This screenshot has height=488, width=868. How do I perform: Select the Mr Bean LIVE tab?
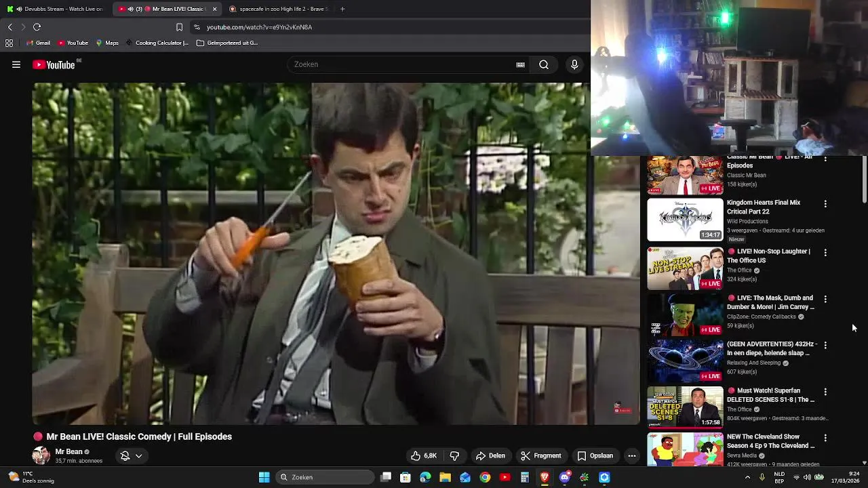(x=168, y=9)
